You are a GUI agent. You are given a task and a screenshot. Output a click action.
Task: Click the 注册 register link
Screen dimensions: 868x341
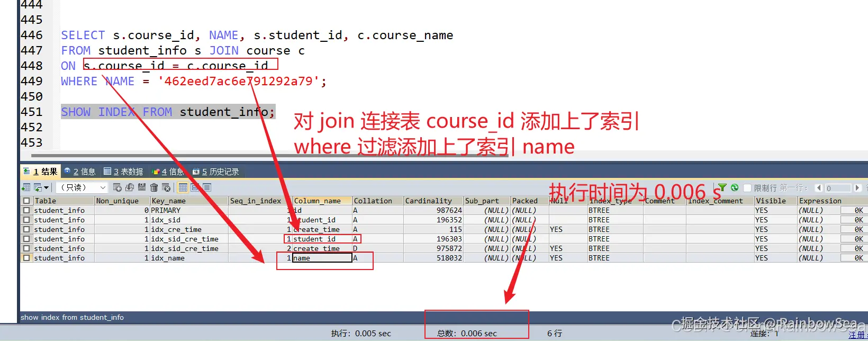[858, 335]
